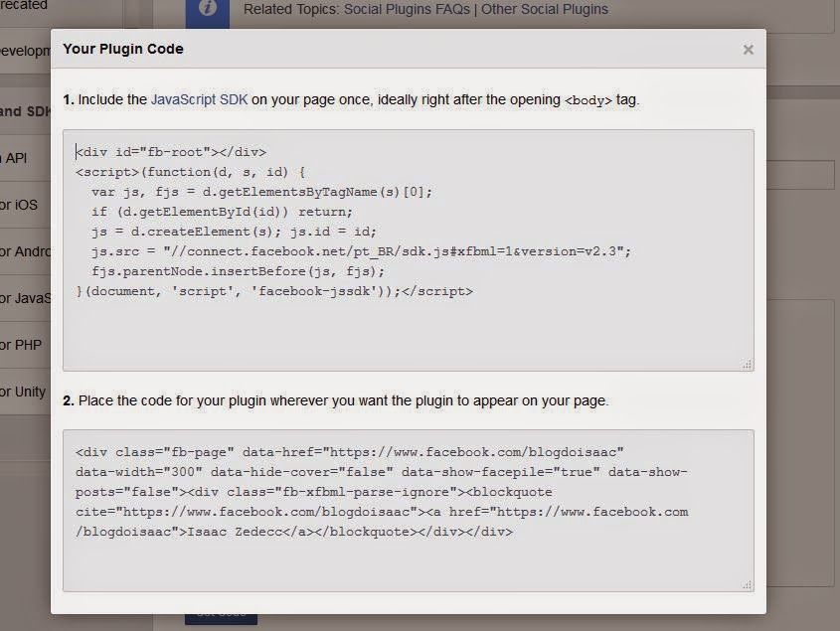
Task: Click the js = d.createElement(s) code line
Action: (x=234, y=232)
